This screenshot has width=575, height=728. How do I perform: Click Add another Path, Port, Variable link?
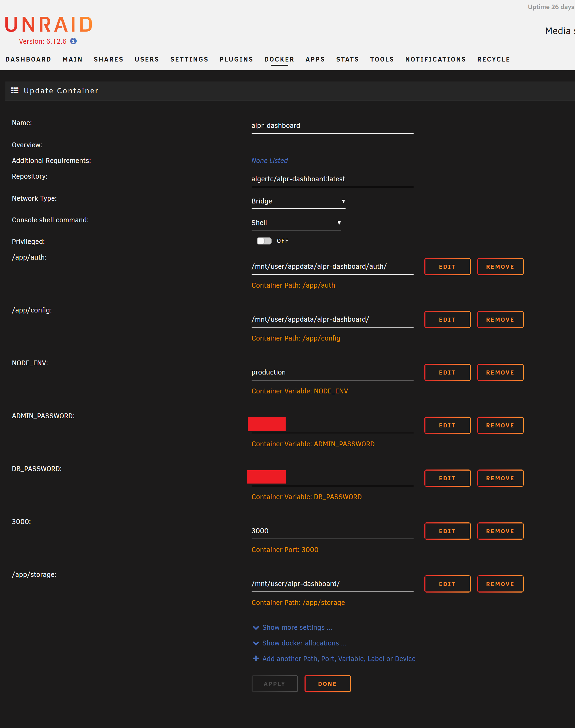pyautogui.click(x=338, y=658)
